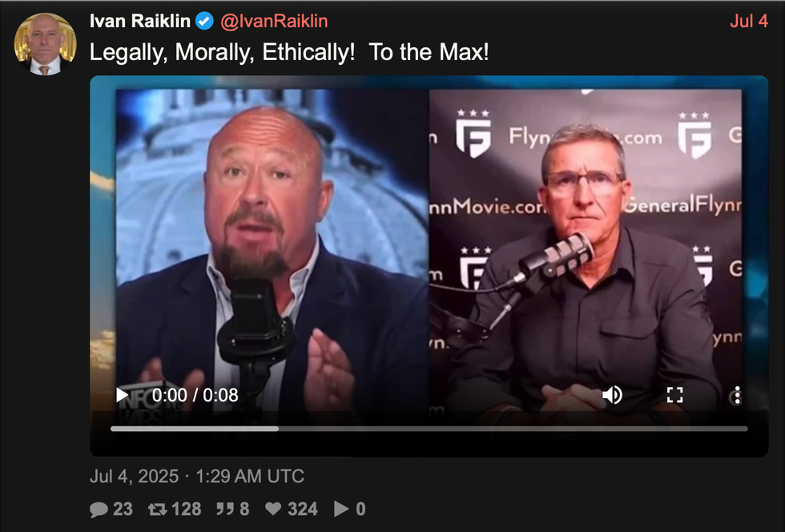This screenshot has width=785, height=532.
Task: Click the Ivan Raiklin display name
Action: [139, 21]
